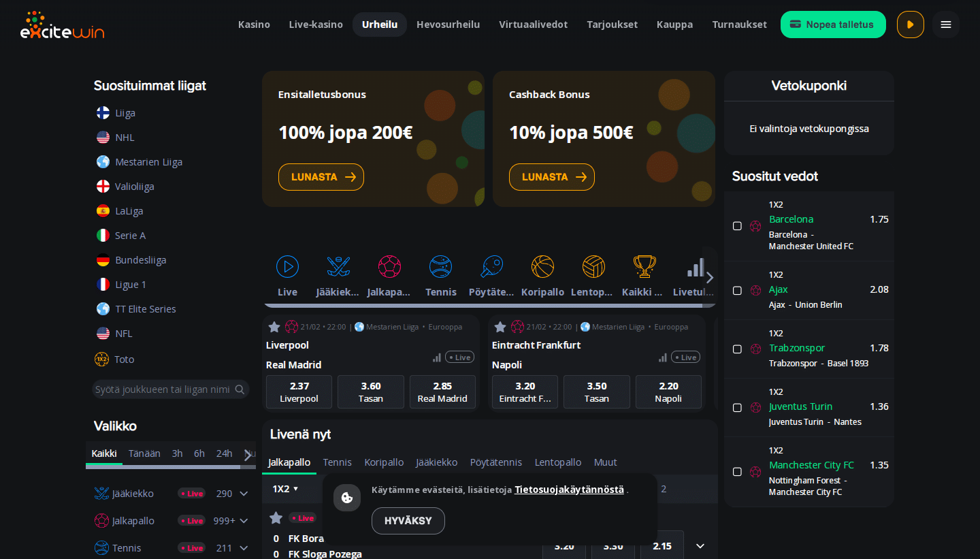Select the 3h time filter tab
Screen dimensions: 980x559
(x=177, y=453)
